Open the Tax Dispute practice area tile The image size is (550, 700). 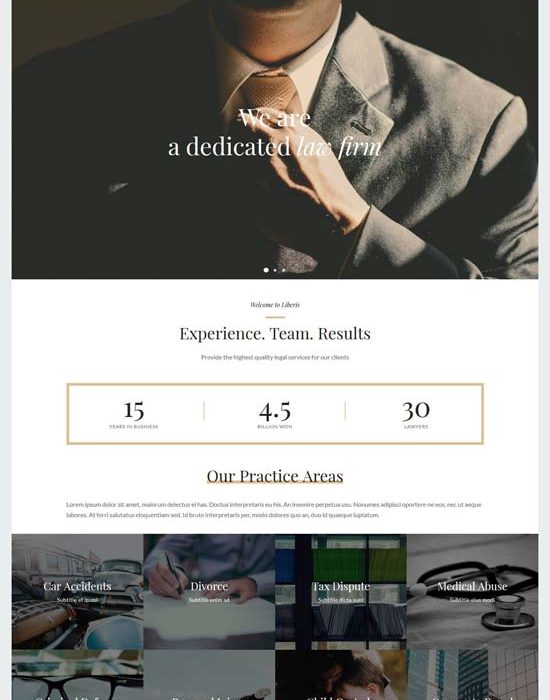point(341,592)
